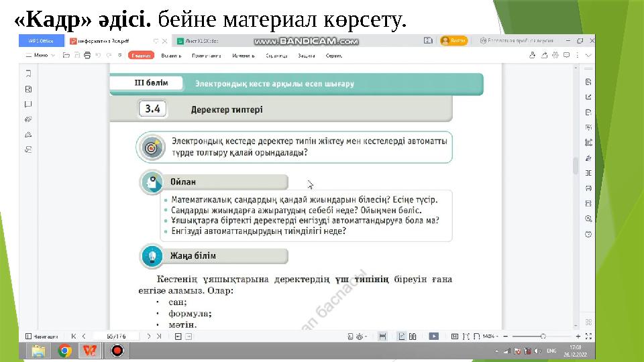The height and width of the screenshot is (362, 644).
Task: Open Bandicam recorder in taskbar
Action: coord(117,351)
